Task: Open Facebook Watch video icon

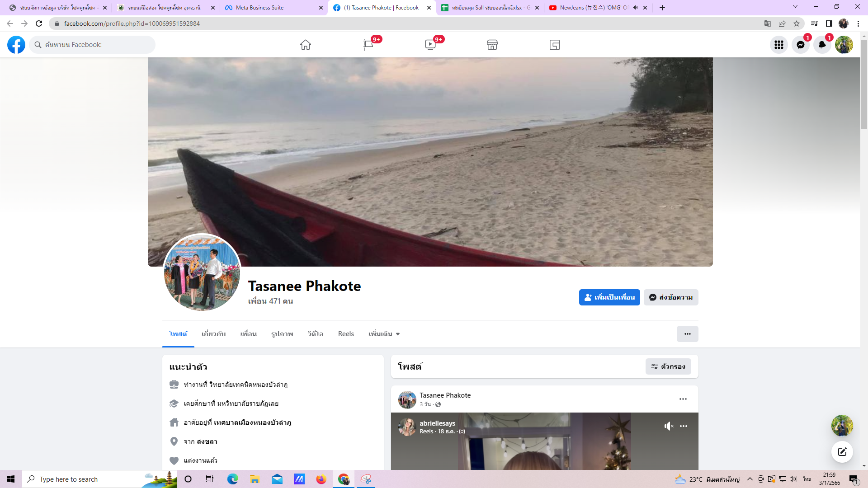Action: [x=430, y=45]
